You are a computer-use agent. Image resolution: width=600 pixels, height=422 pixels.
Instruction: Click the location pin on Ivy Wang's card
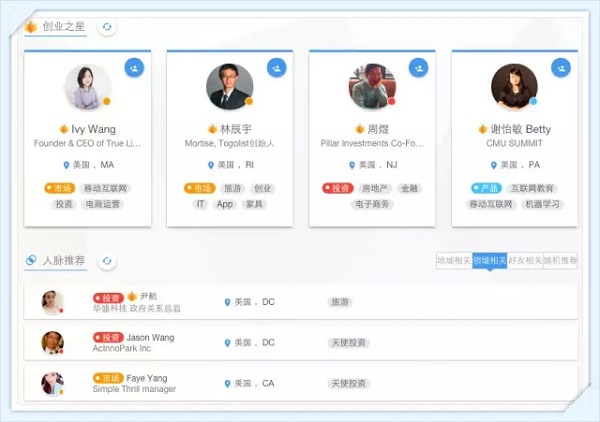[66, 165]
